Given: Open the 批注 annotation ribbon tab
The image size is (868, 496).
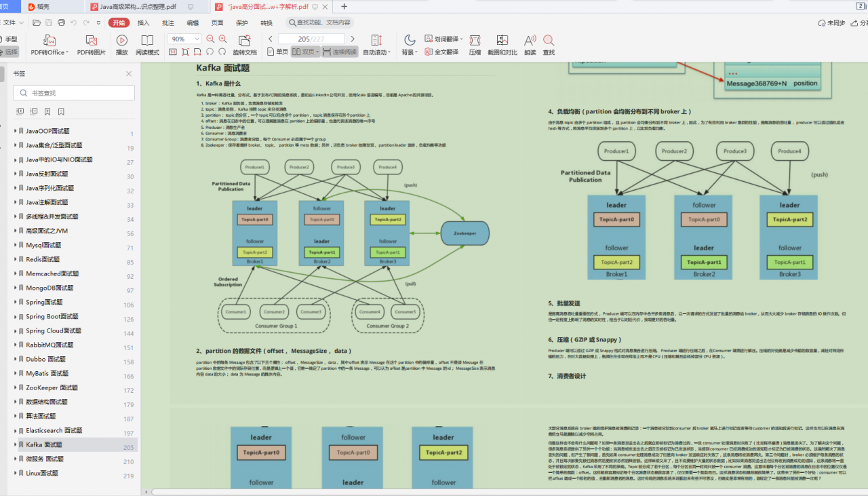Looking at the screenshot, I should click(168, 22).
